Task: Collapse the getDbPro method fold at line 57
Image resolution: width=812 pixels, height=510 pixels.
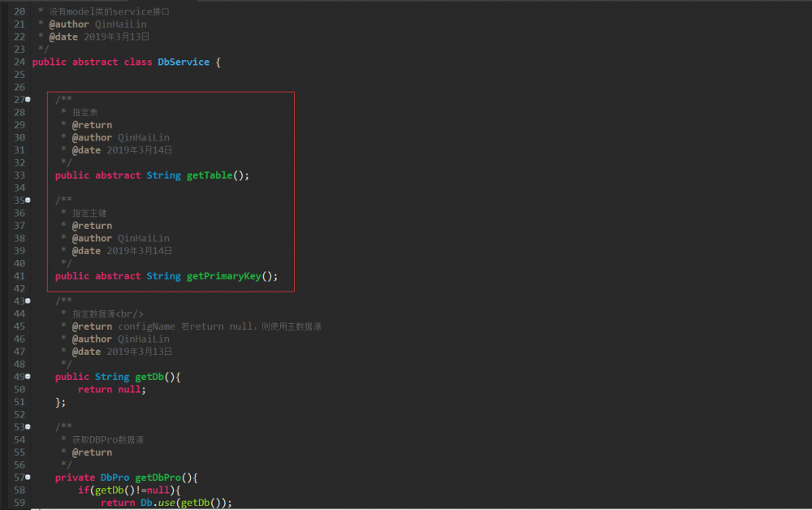Action: pyautogui.click(x=27, y=477)
